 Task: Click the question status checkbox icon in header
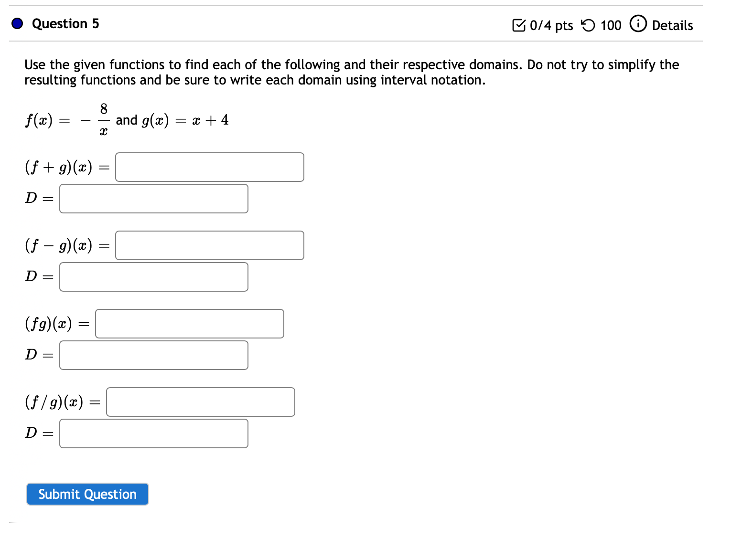tap(519, 25)
